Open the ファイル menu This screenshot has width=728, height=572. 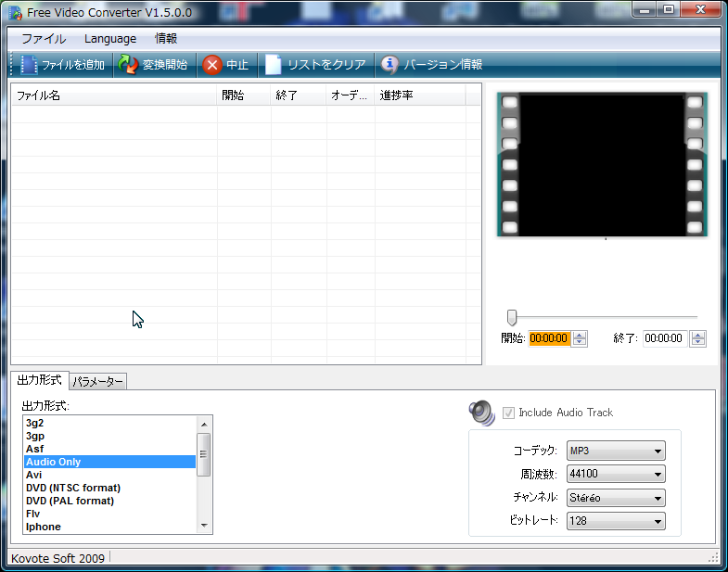[44, 39]
